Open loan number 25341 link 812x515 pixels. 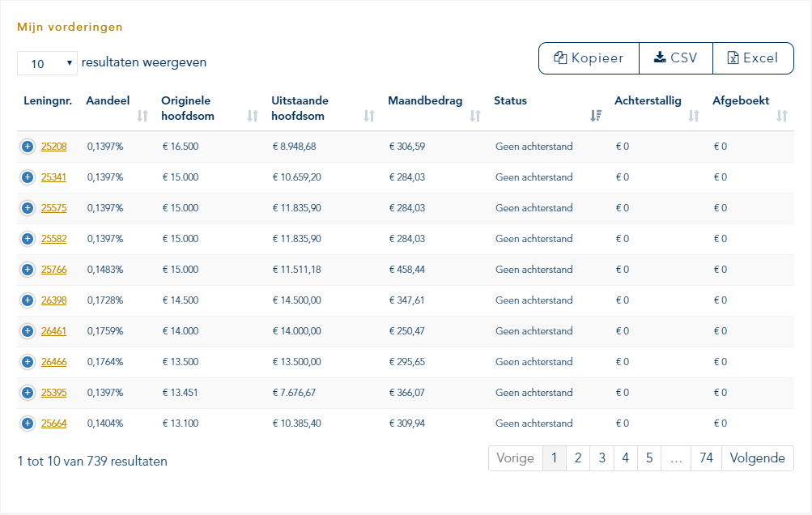coord(54,177)
